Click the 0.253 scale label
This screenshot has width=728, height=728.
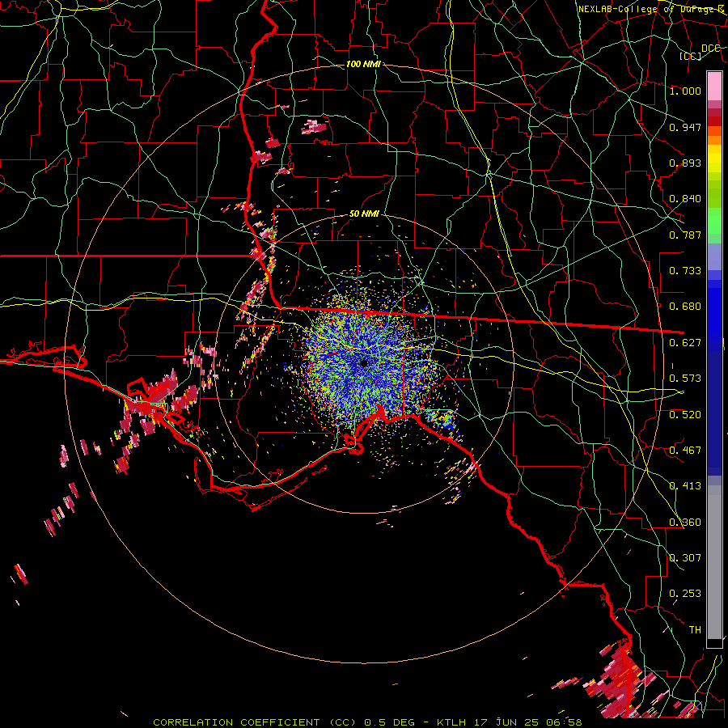coord(685,594)
